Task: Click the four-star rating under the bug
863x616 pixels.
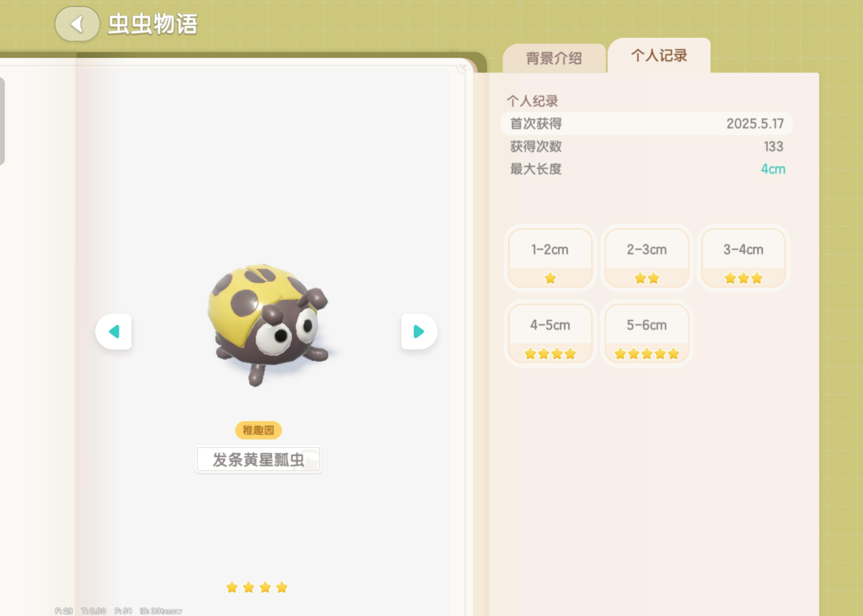Action: tap(257, 587)
